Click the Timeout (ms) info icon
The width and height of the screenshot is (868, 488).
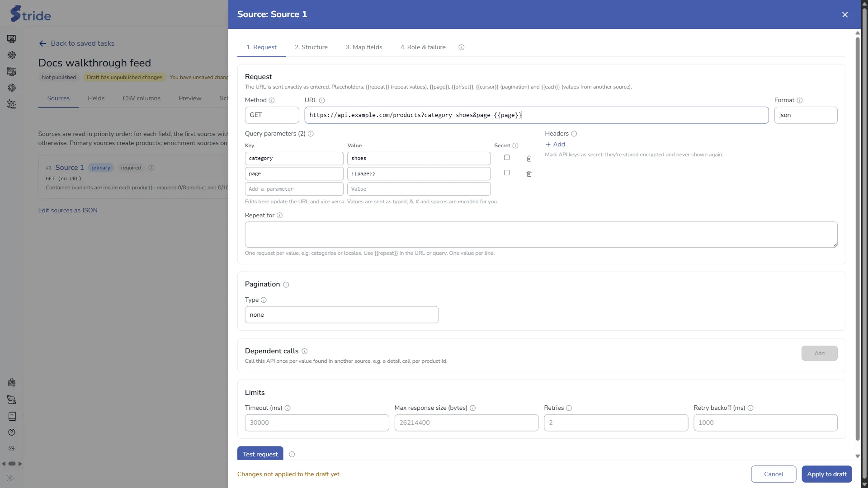point(288,408)
